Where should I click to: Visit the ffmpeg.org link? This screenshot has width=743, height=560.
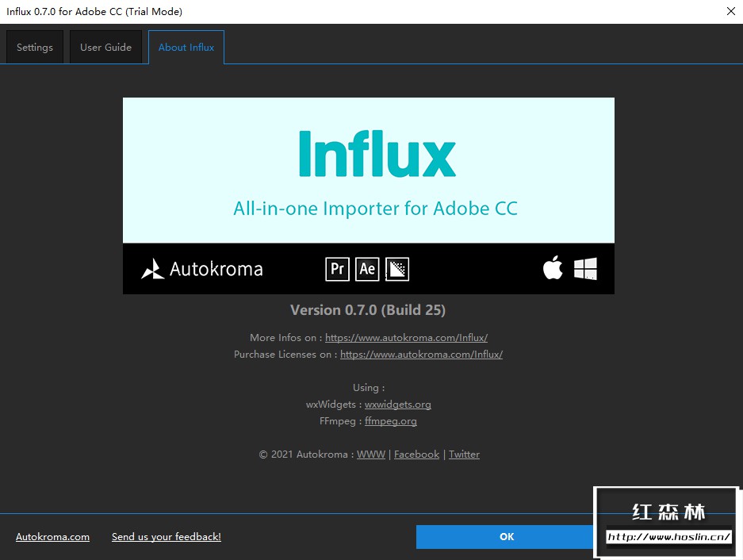pyautogui.click(x=390, y=421)
